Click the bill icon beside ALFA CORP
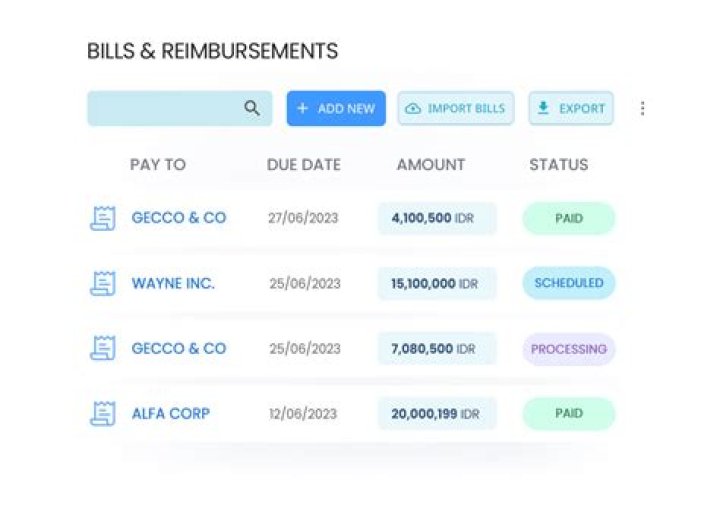Image resolution: width=720 pixels, height=527 pixels. coord(102,413)
